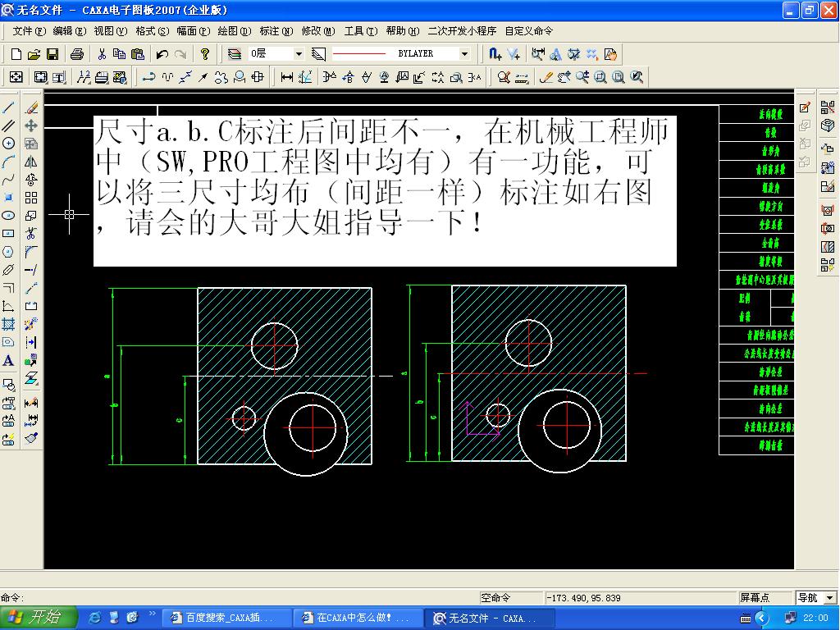
Task: Select the Arc drawing tool
Action: (x=8, y=162)
